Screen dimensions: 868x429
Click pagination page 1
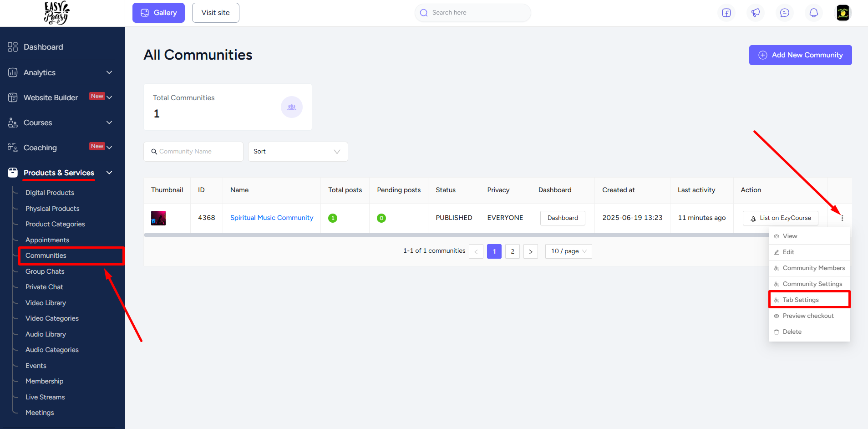coord(494,251)
